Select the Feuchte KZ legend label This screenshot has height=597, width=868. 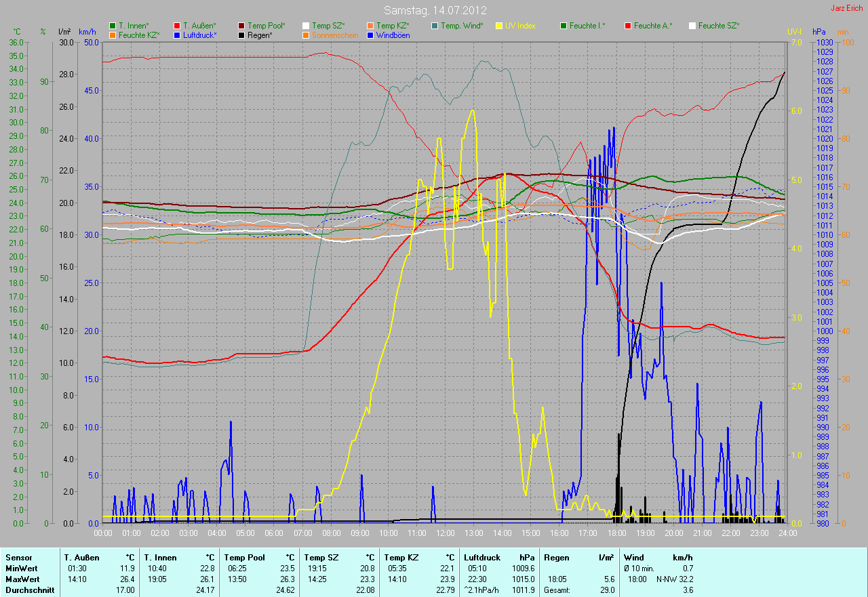click(138, 35)
